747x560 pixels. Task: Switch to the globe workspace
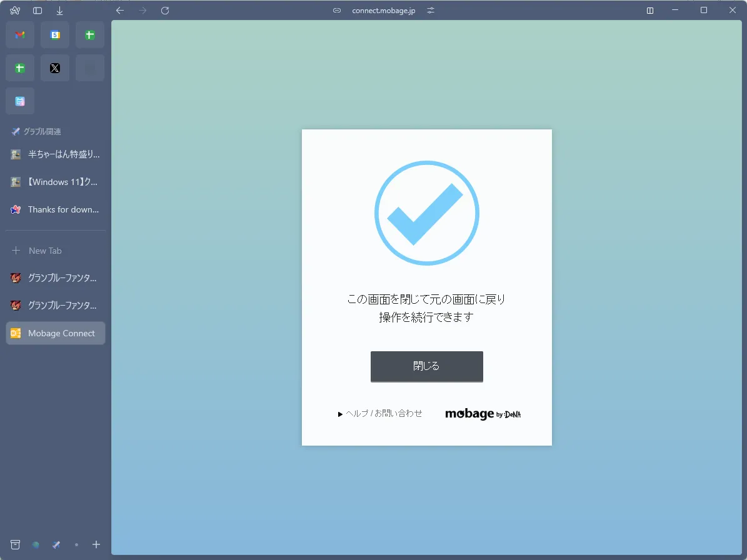click(36, 545)
